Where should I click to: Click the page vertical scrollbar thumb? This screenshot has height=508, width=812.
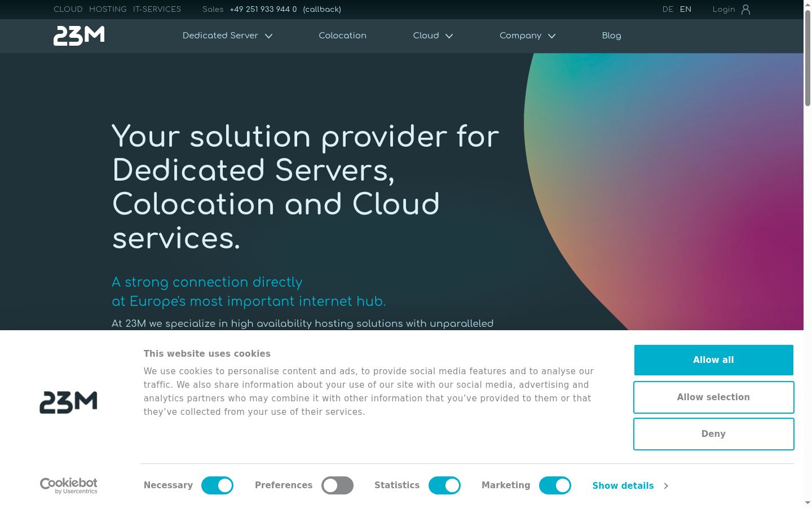click(807, 56)
